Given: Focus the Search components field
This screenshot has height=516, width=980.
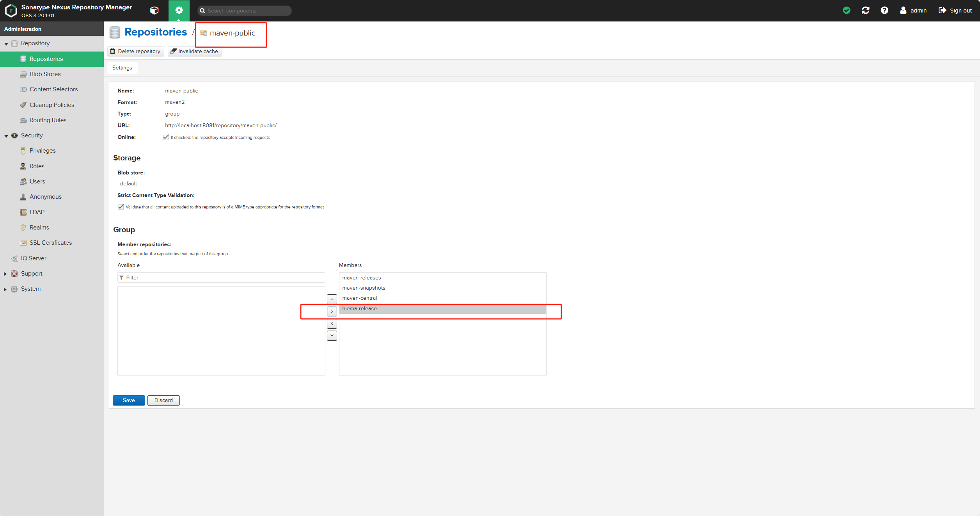Looking at the screenshot, I should (x=245, y=11).
